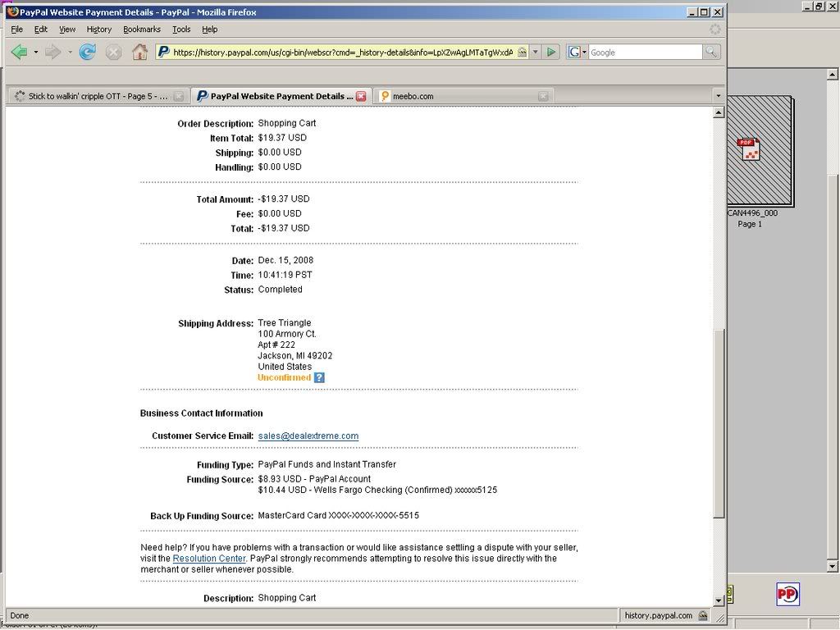Reload the page with the refresh icon
The height and width of the screenshot is (630, 840).
click(x=87, y=52)
